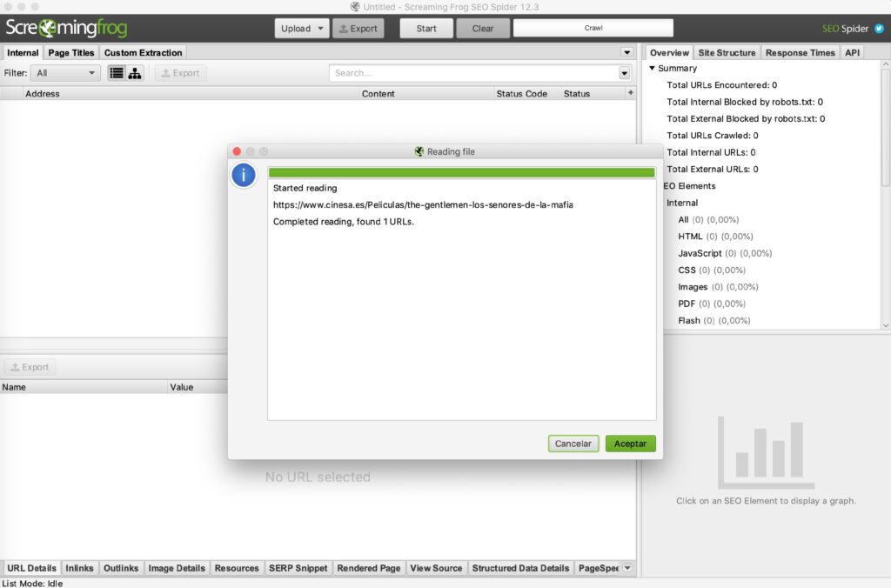This screenshot has height=588, width=891.
Task: Open the search options dropdown arrow
Action: click(624, 73)
